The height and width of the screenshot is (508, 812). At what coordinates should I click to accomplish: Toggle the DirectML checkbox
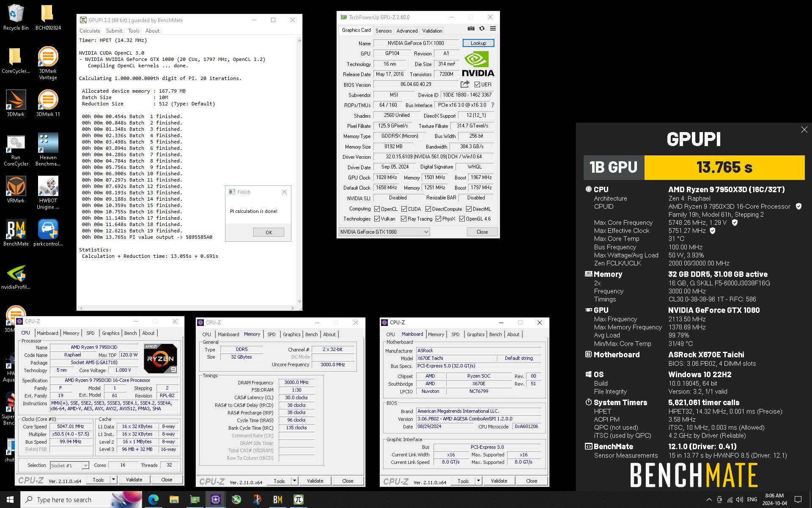point(469,209)
